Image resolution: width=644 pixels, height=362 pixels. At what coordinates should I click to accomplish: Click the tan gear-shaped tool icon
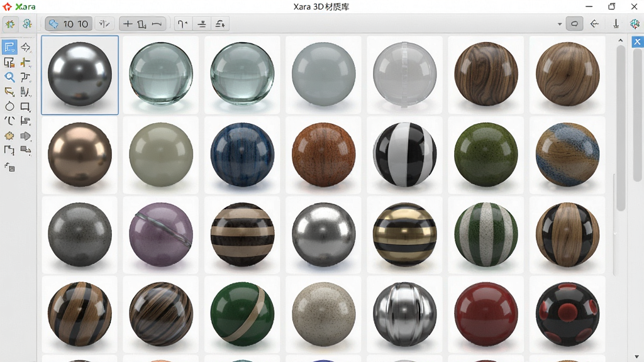click(x=9, y=136)
